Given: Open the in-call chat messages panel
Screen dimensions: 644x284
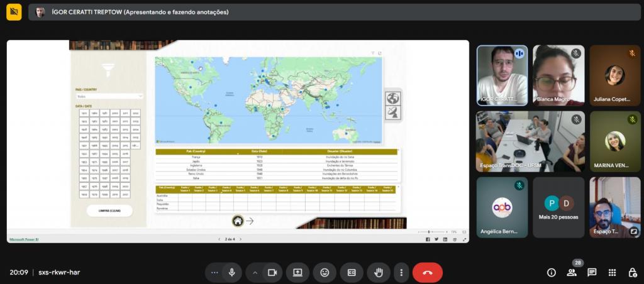Looking at the screenshot, I should pyautogui.click(x=592, y=272).
